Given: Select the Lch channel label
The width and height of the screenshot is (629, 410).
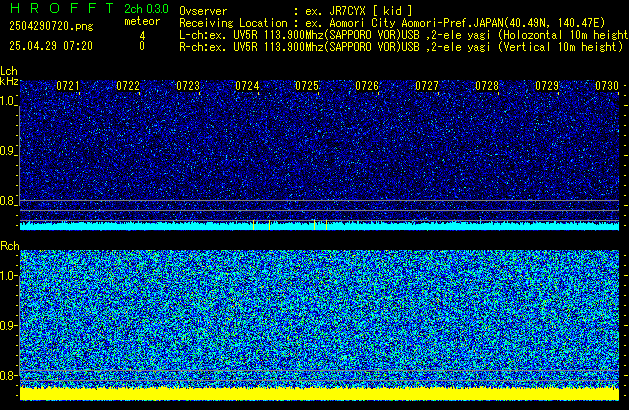Looking at the screenshot, I should 9,71.
